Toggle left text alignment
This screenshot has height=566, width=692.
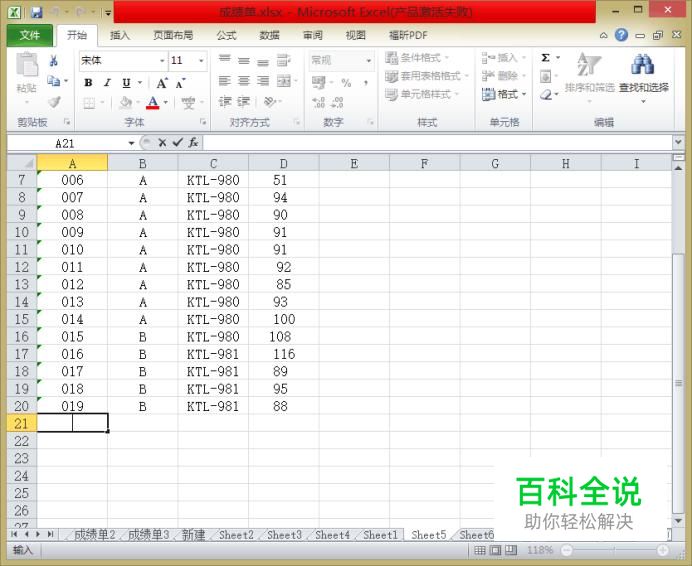(x=225, y=81)
